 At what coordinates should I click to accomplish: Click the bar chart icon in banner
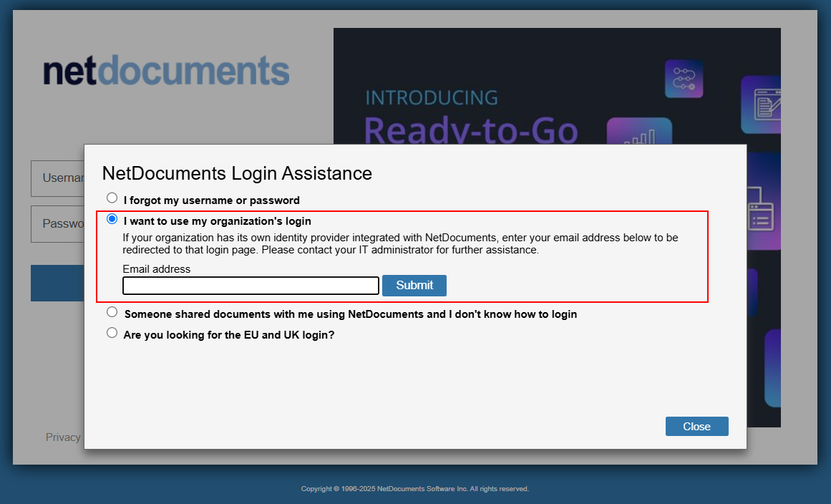click(639, 132)
